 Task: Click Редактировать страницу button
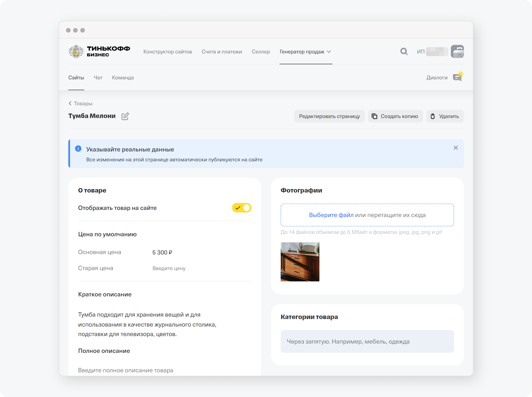tap(329, 116)
